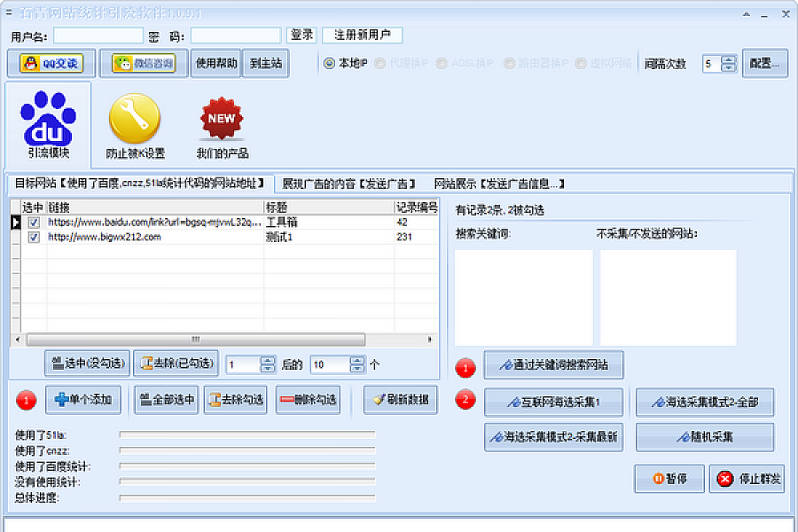Image resolution: width=798 pixels, height=532 pixels.
Task: Uncheck the baidu.com link row checkbox
Action: click(34, 223)
